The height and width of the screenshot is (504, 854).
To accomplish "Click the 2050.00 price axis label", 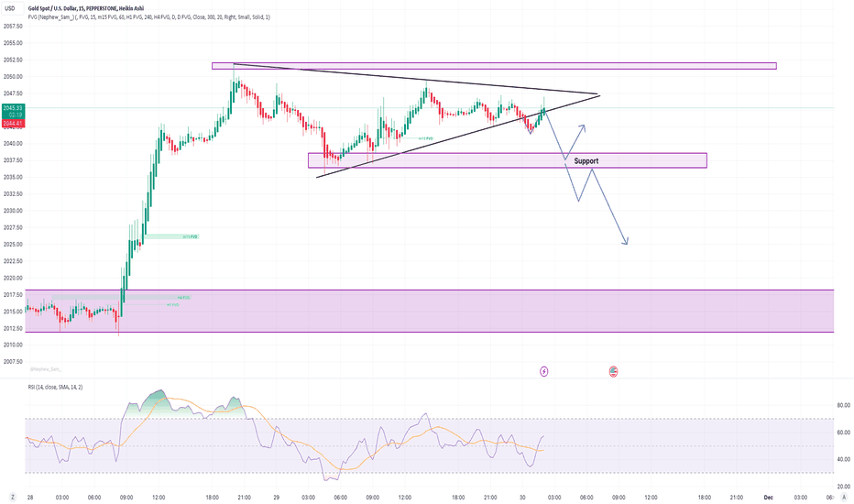I will coord(13,77).
